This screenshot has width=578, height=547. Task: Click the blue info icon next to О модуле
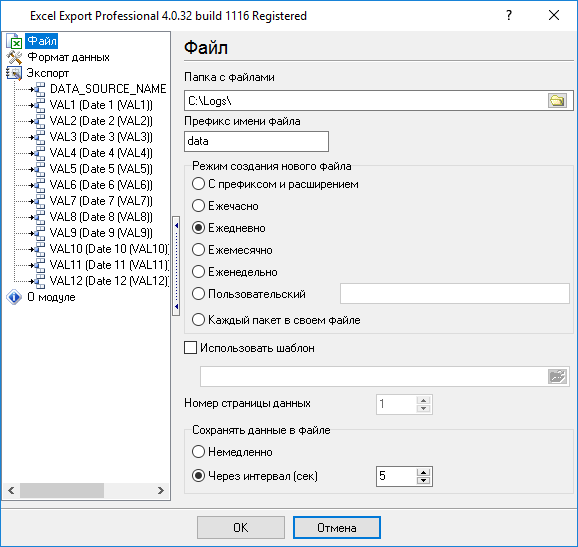(14, 297)
